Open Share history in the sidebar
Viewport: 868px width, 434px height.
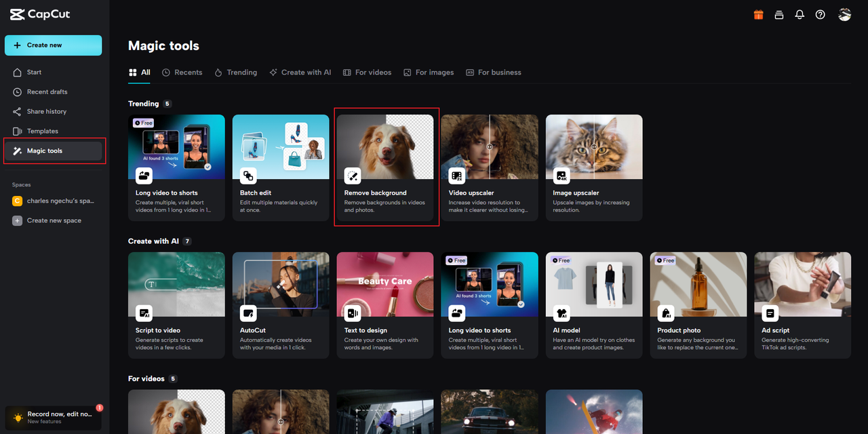(x=54, y=111)
